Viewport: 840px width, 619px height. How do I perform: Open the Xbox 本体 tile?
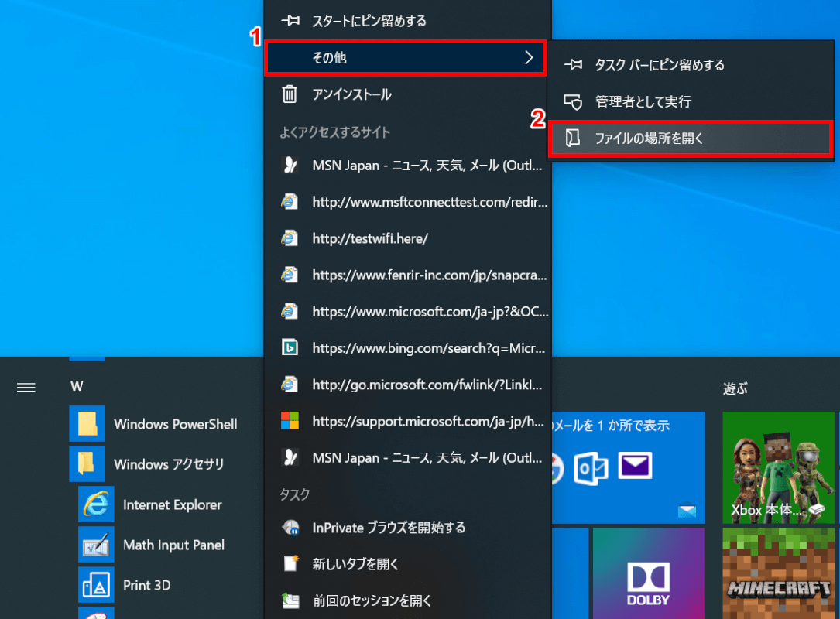coord(778,467)
